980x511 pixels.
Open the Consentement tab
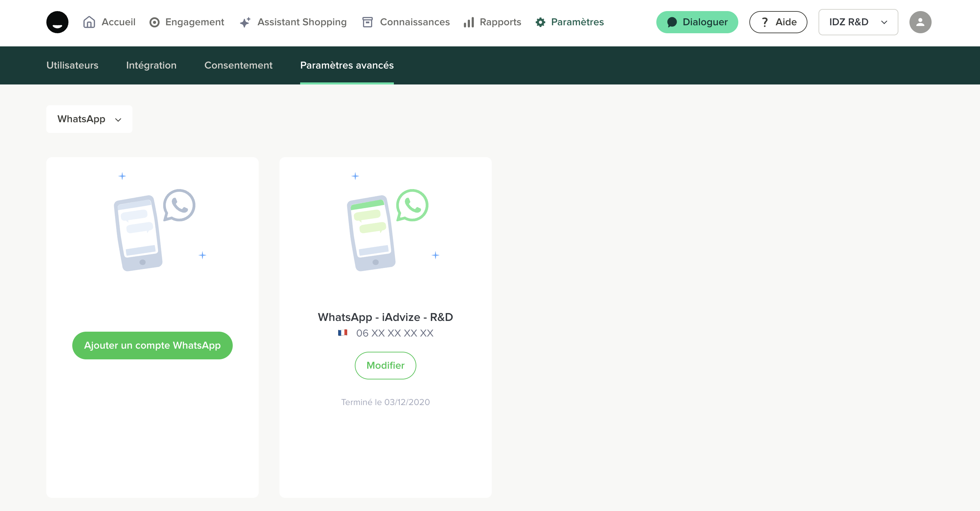(x=238, y=65)
